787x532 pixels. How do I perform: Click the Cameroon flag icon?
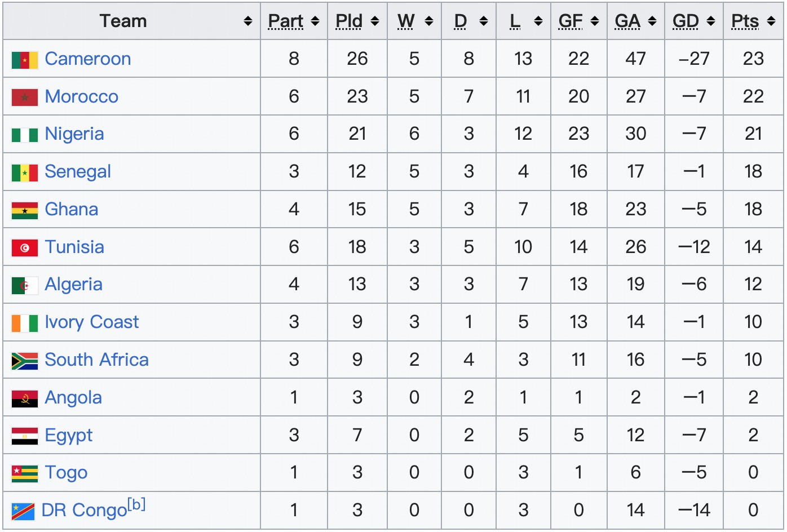[x=25, y=60]
